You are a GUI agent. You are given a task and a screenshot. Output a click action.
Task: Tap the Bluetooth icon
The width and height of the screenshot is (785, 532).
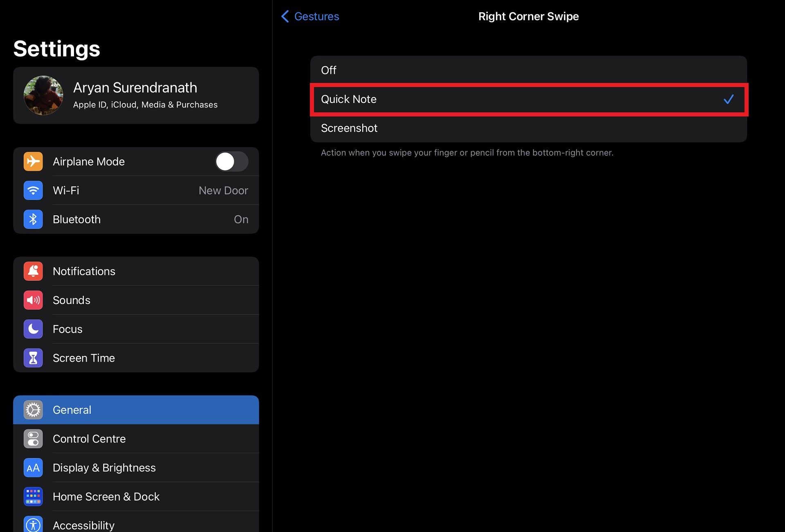[x=33, y=219]
